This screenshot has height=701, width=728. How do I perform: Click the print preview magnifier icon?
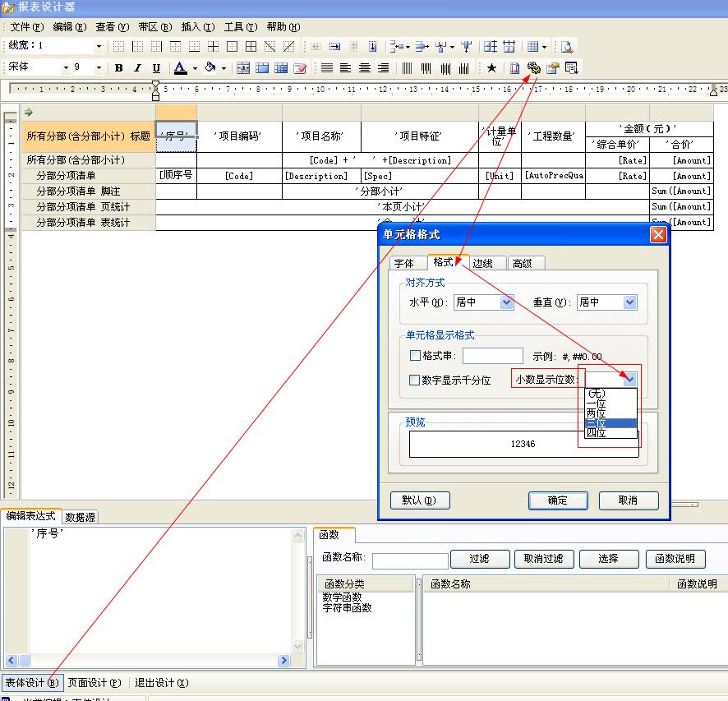(567, 47)
